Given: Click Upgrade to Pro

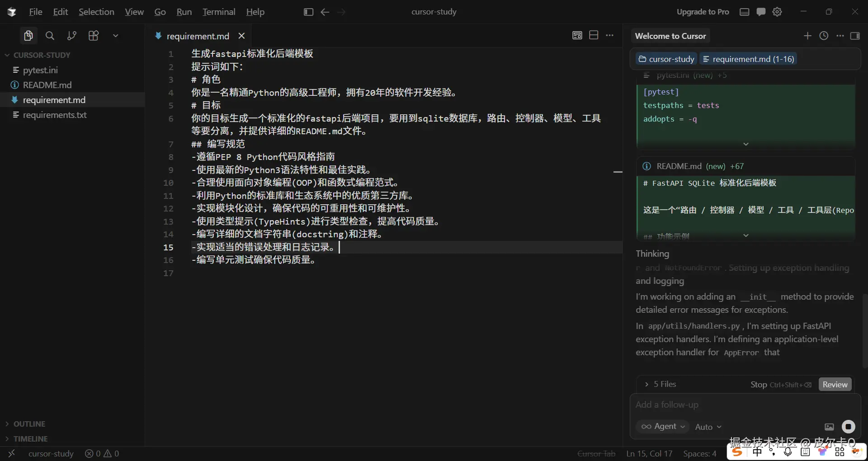Looking at the screenshot, I should 703,12.
